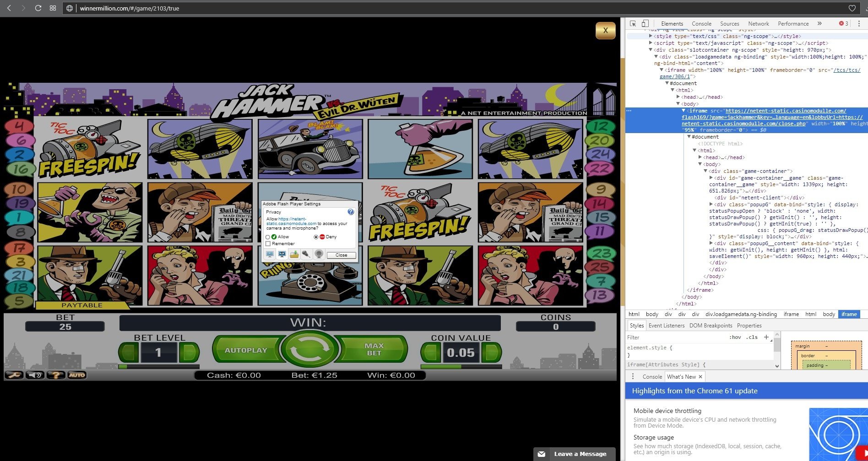Open Flash Player display settings tab
Image resolution: width=868 pixels, height=461 pixels.
[x=270, y=254]
